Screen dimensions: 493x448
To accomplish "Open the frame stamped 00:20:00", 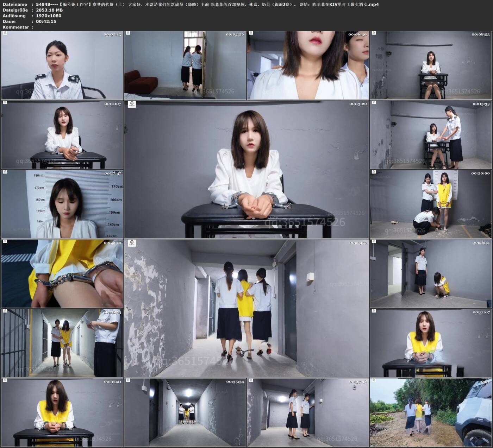I will click(431, 204).
